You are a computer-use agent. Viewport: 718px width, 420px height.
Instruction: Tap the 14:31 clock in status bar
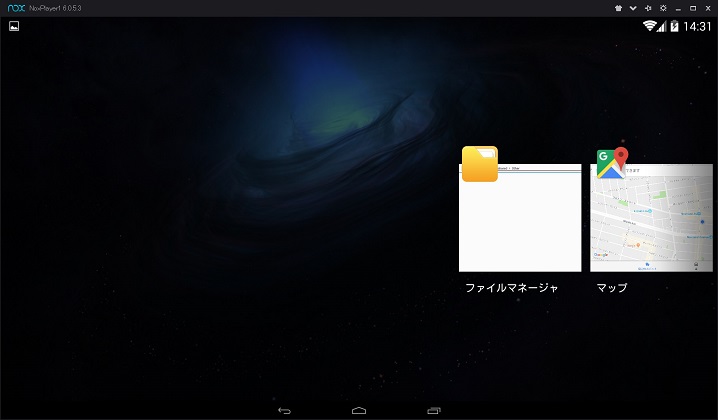click(697, 26)
